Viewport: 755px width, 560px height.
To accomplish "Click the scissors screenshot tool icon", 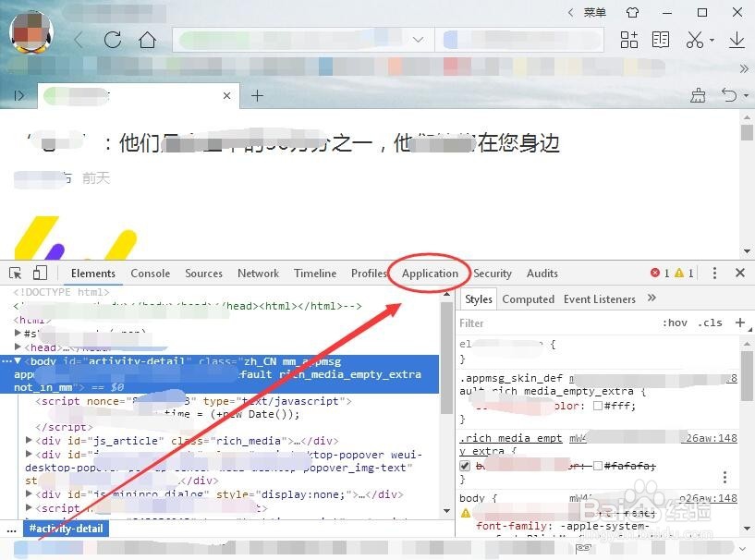I will tap(695, 40).
